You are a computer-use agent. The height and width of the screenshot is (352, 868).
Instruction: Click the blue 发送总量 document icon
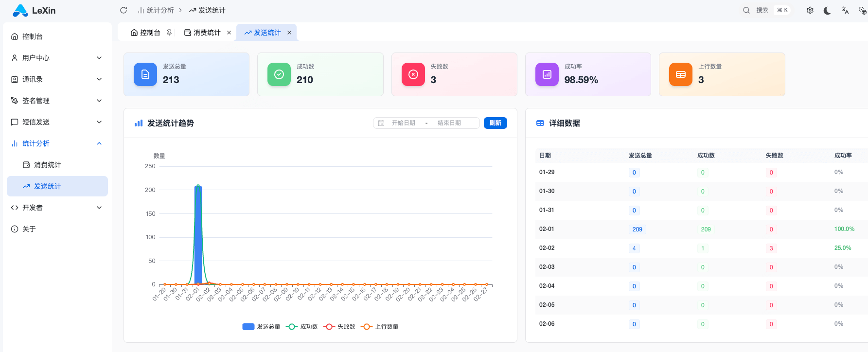(145, 74)
